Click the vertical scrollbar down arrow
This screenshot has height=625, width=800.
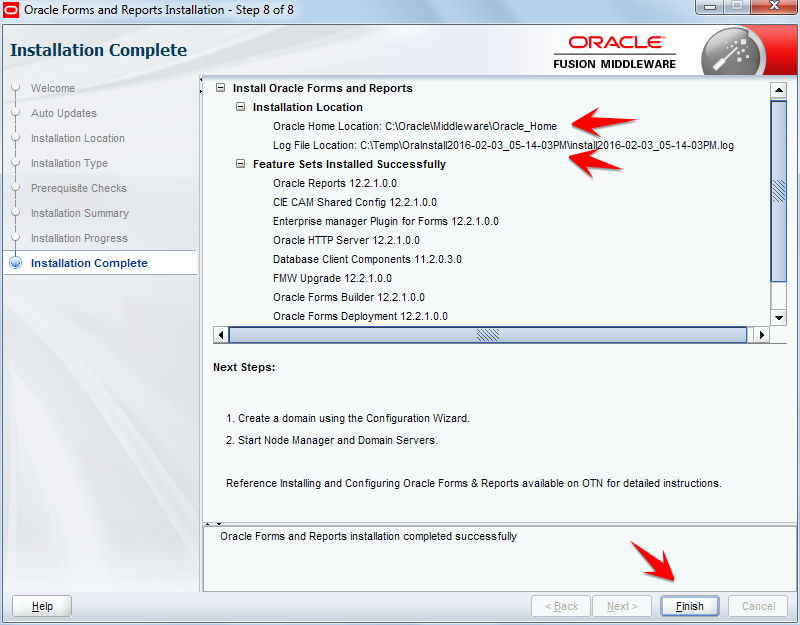coord(779,317)
